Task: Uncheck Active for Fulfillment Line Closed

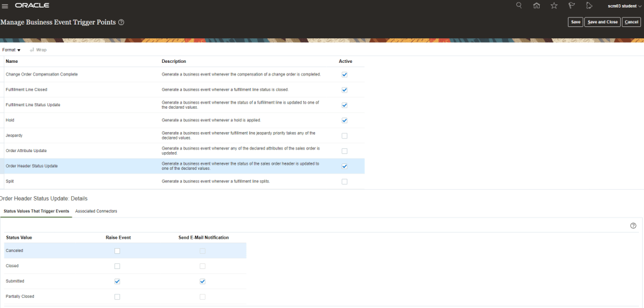Action: pyautogui.click(x=344, y=89)
